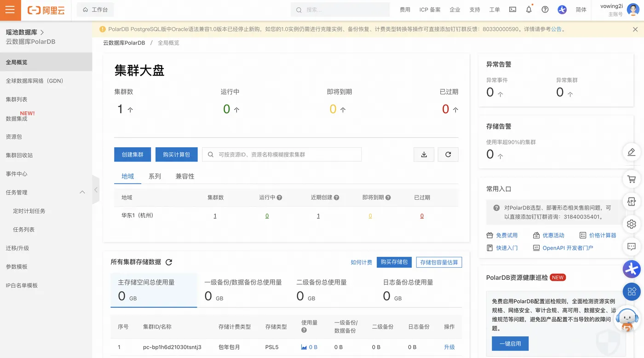Focus the top global search box
The width and height of the screenshot is (644, 358).
coord(339,10)
